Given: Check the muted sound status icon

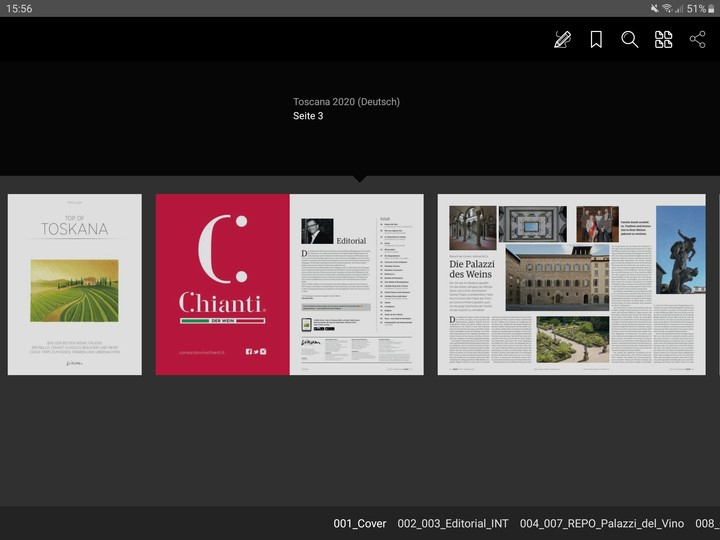Looking at the screenshot, I should (655, 8).
